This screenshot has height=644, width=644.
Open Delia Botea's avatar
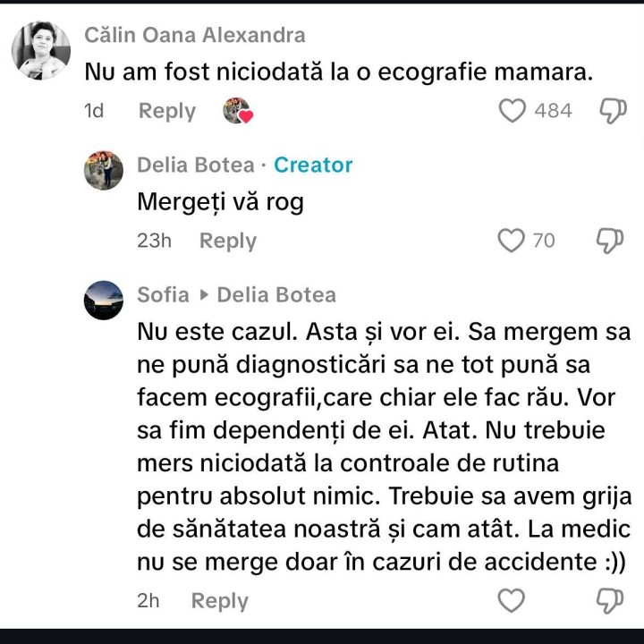(x=104, y=170)
